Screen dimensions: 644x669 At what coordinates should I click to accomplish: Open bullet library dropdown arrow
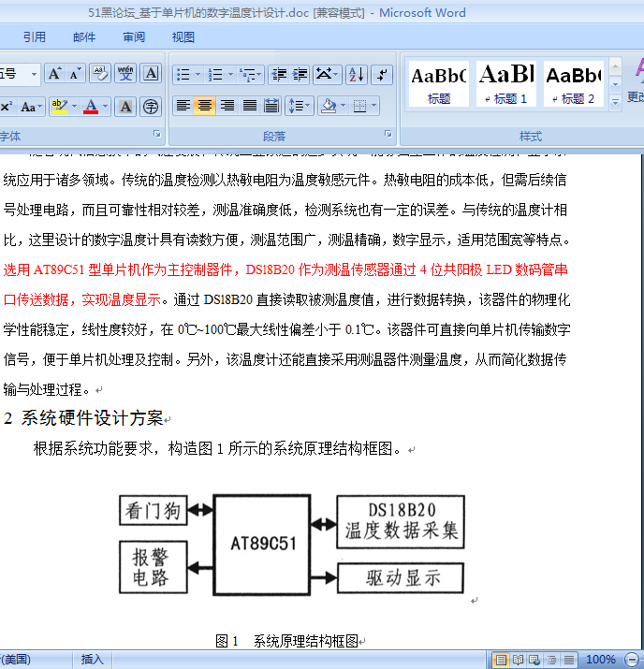coord(198,75)
